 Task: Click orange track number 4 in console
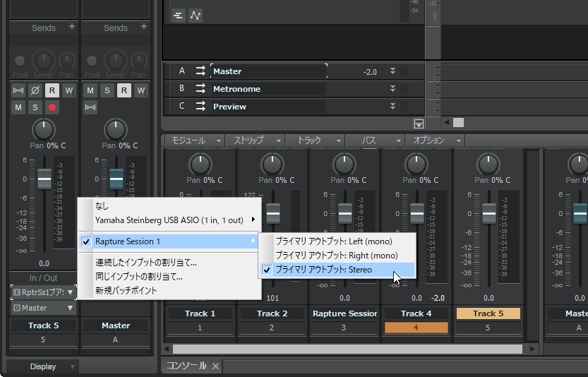416,328
